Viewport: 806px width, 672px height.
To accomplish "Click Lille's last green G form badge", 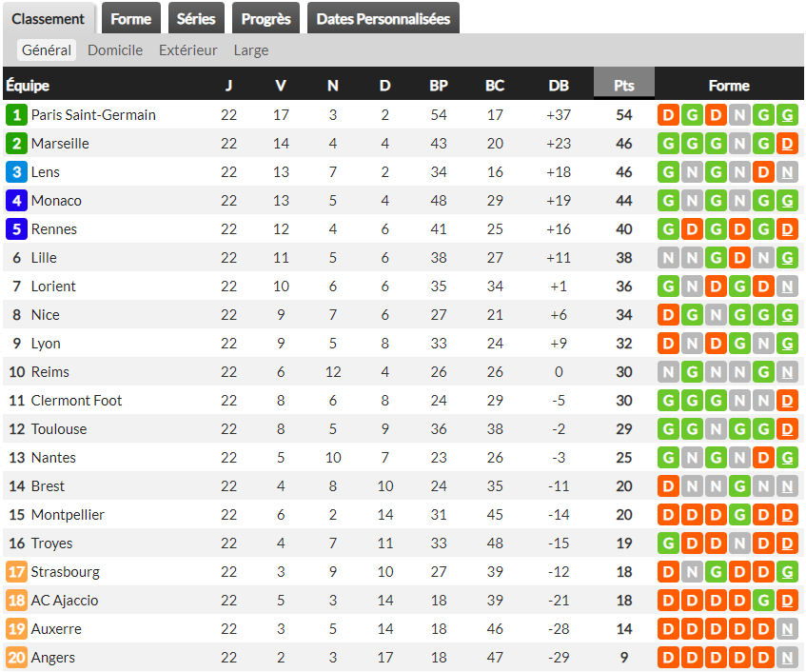I will tap(787, 258).
